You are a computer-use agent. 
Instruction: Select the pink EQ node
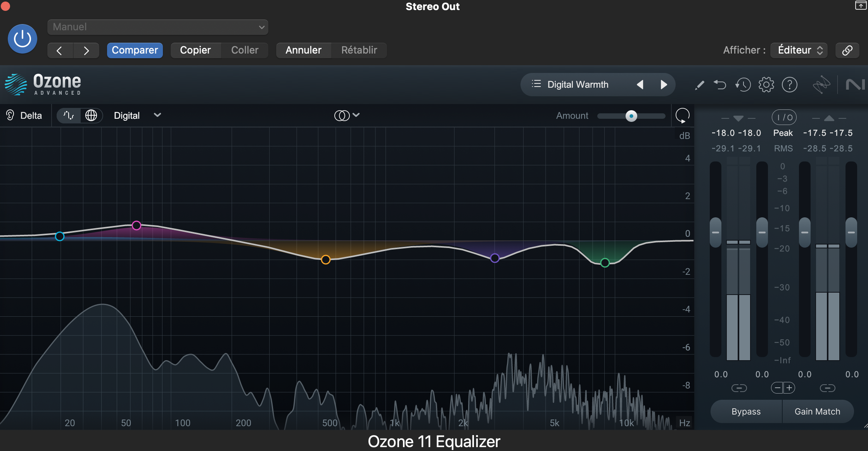137,225
